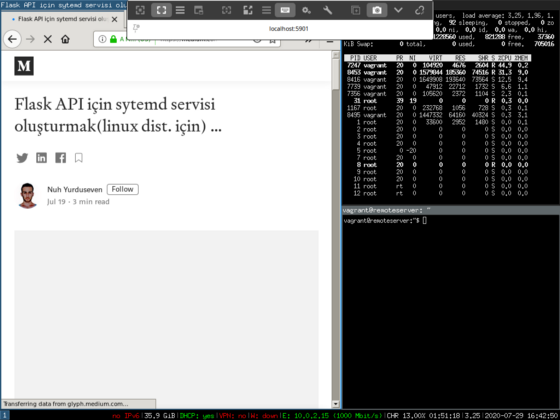The height and width of the screenshot is (420, 560).
Task: Toggle scaled mode in the Remmina toolbar
Action: pos(226,10)
